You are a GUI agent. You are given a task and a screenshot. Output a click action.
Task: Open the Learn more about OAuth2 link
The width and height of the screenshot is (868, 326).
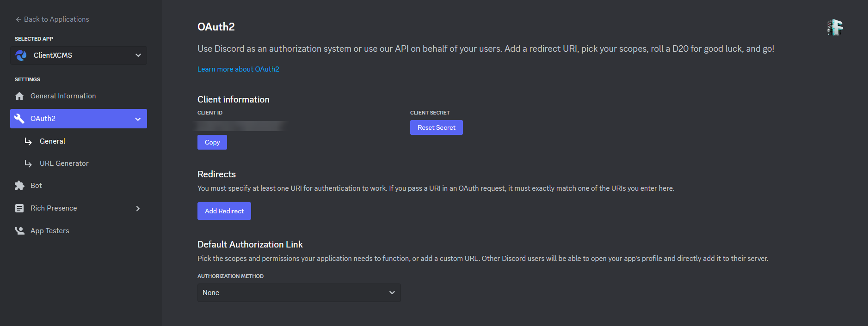238,69
